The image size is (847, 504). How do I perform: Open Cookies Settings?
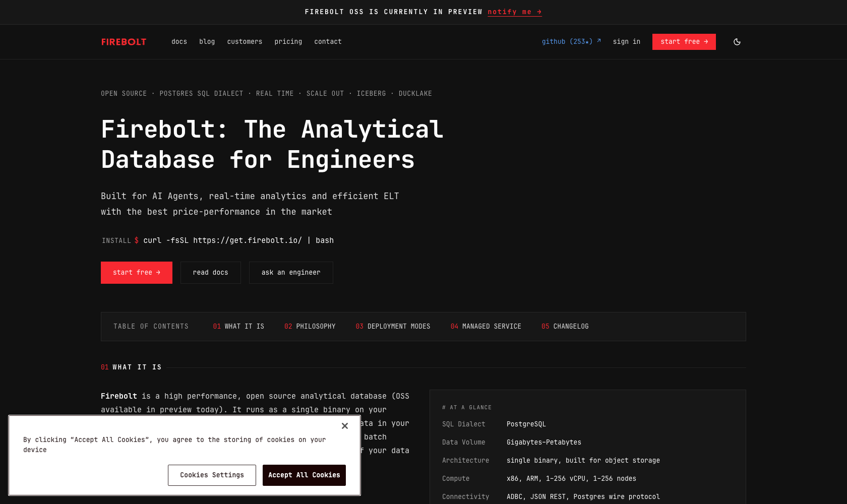pyautogui.click(x=212, y=475)
